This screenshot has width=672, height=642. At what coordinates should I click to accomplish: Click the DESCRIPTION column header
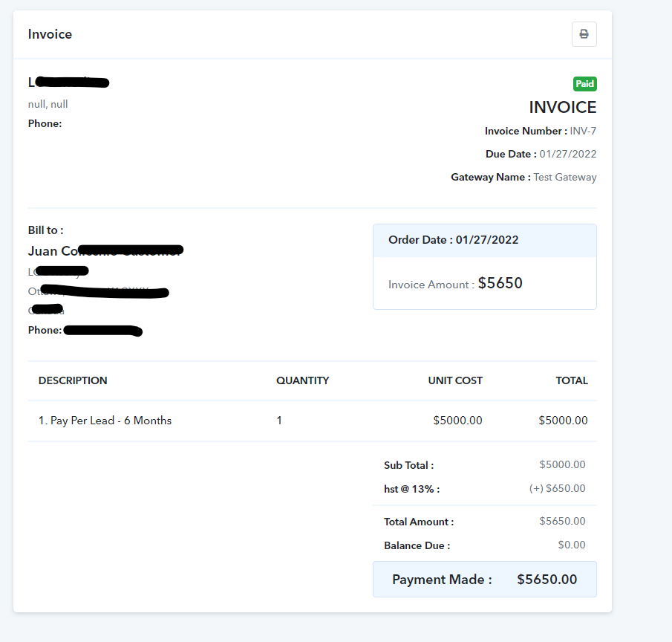click(x=73, y=380)
